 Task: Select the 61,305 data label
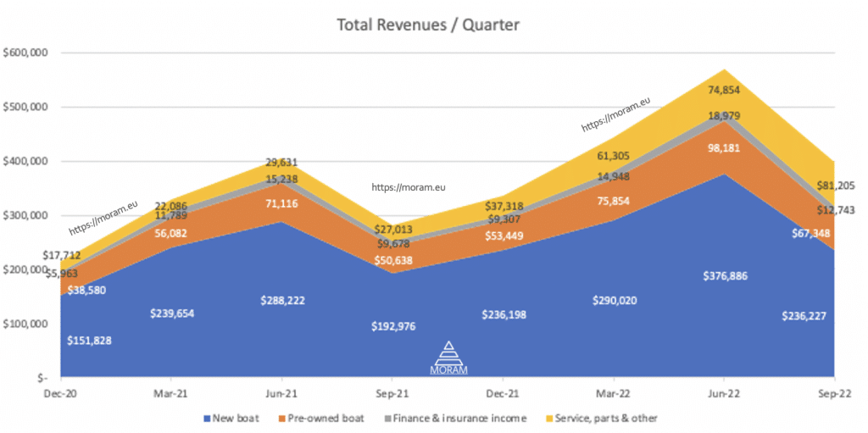pos(614,156)
